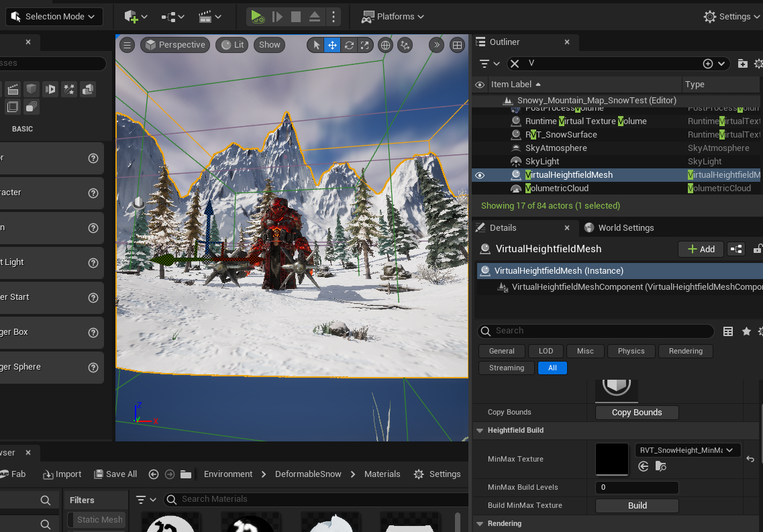Click the Blueprint/add script icon beside Add

tap(736, 249)
